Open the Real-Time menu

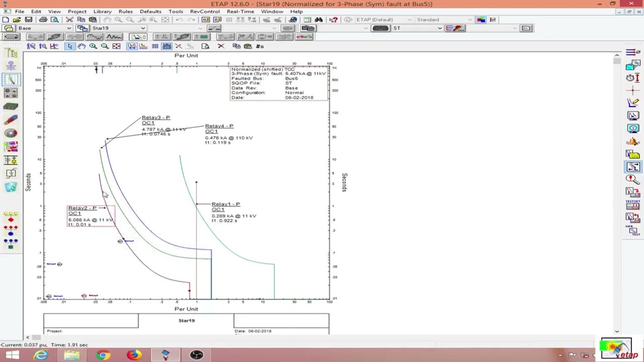240,11
